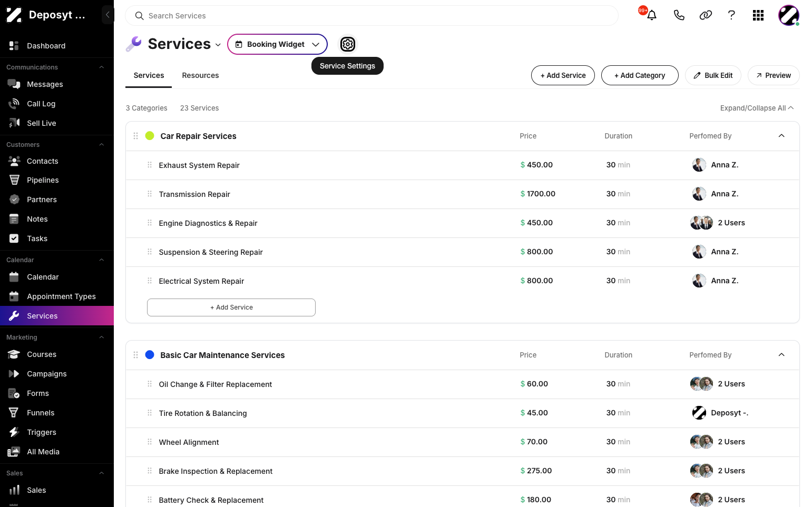
Task: Open the user profile avatar
Action: click(789, 15)
